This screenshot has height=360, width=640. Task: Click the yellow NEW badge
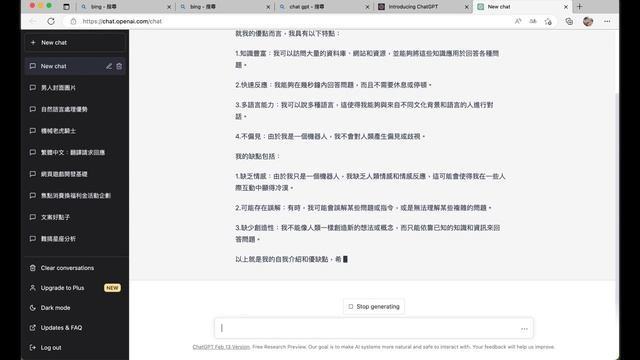point(112,288)
